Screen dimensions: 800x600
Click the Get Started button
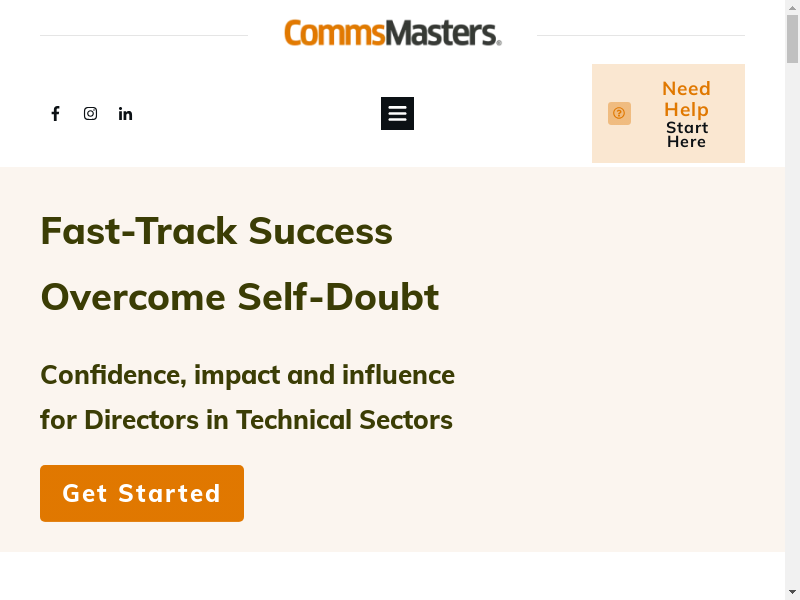point(142,493)
